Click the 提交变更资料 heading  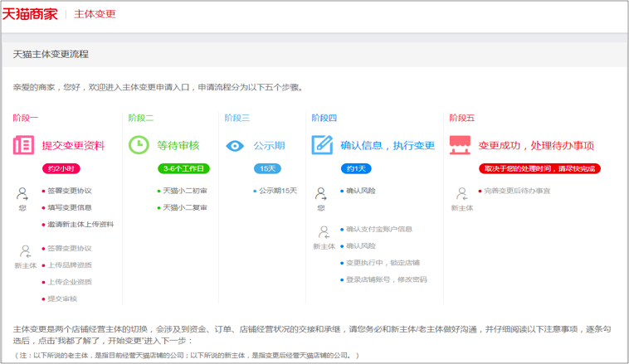coord(73,146)
